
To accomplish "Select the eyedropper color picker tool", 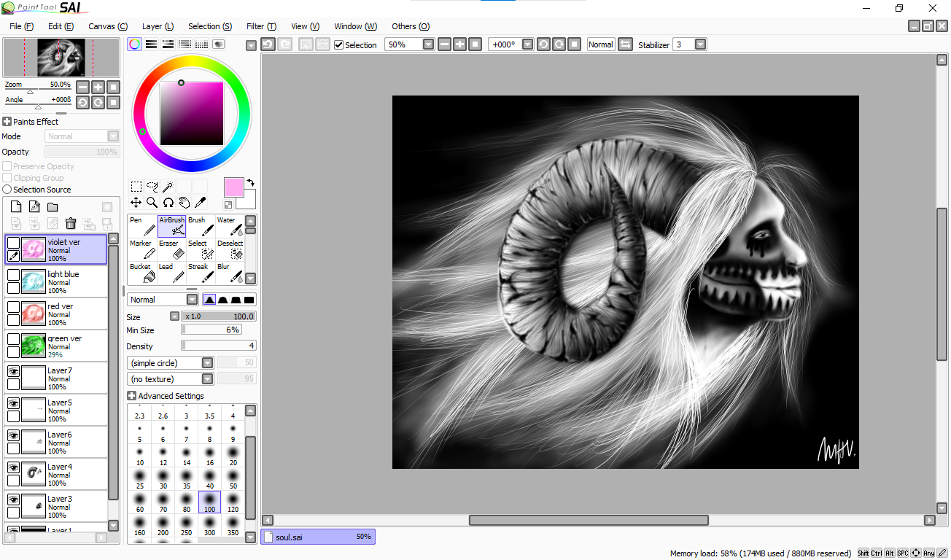I will [201, 203].
